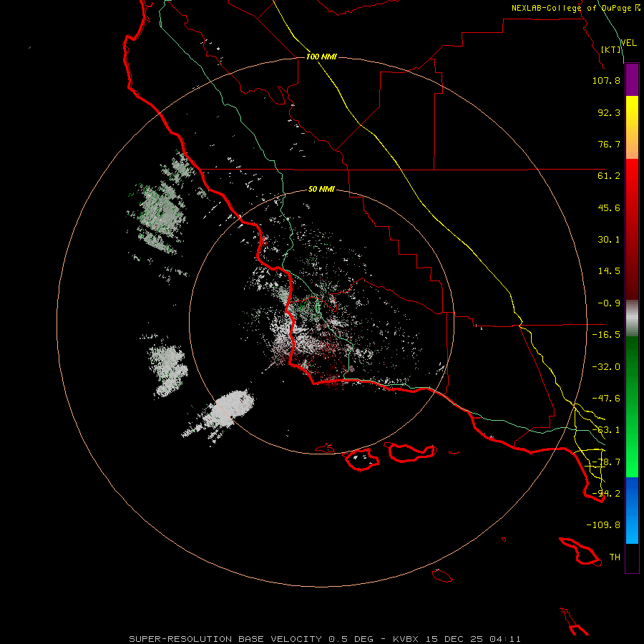Image resolution: width=644 pixels, height=644 pixels.
Task: Click the VEL legend title
Action: coord(629,43)
